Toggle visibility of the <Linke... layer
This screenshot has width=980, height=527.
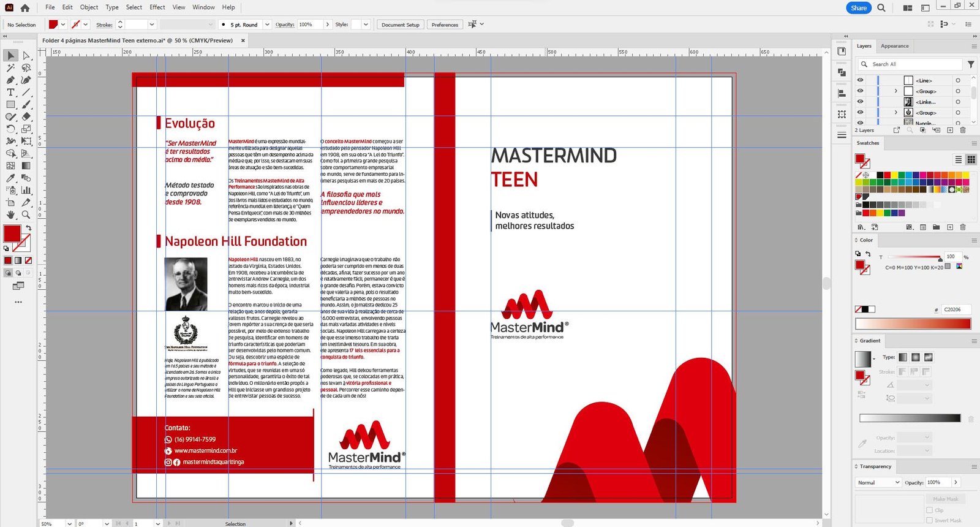(x=860, y=102)
